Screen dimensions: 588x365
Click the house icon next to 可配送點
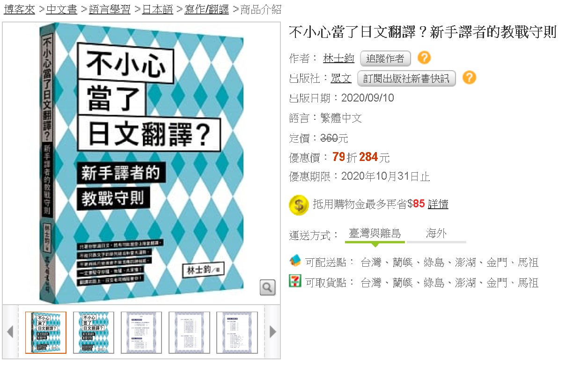(295, 261)
